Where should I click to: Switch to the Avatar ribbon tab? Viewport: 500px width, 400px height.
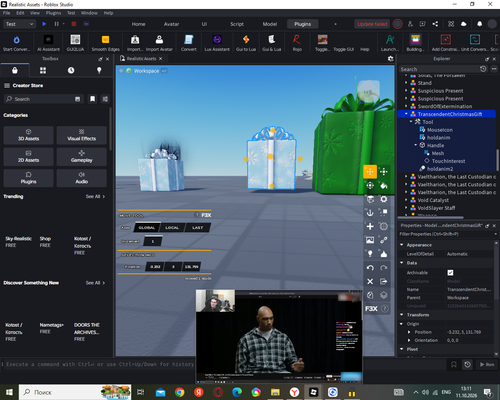pyautogui.click(x=171, y=24)
